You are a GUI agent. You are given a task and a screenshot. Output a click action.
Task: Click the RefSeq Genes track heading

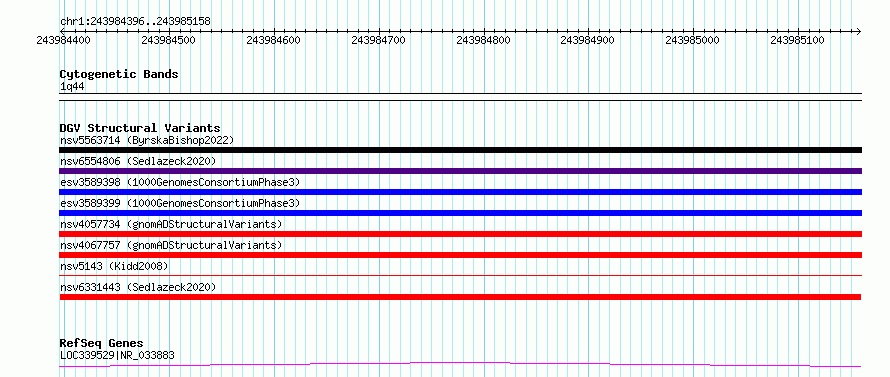[101, 344]
